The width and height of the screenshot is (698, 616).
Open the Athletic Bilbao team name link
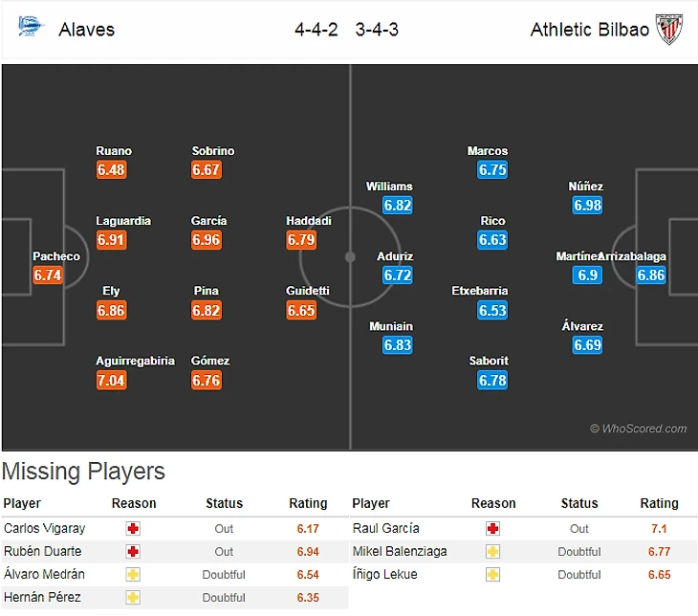click(x=589, y=29)
